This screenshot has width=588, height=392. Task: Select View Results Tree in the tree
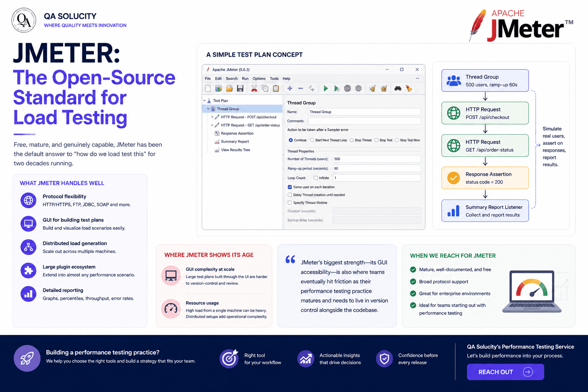pyautogui.click(x=235, y=150)
